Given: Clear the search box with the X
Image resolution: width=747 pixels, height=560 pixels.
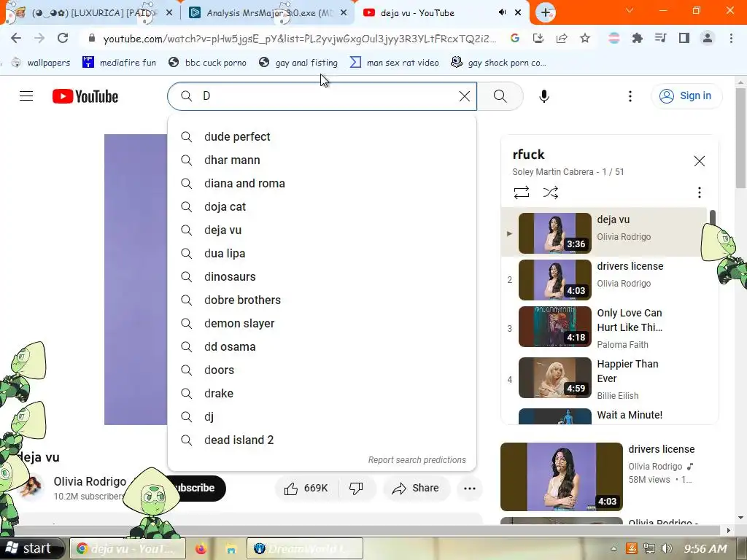Looking at the screenshot, I should pyautogui.click(x=465, y=96).
